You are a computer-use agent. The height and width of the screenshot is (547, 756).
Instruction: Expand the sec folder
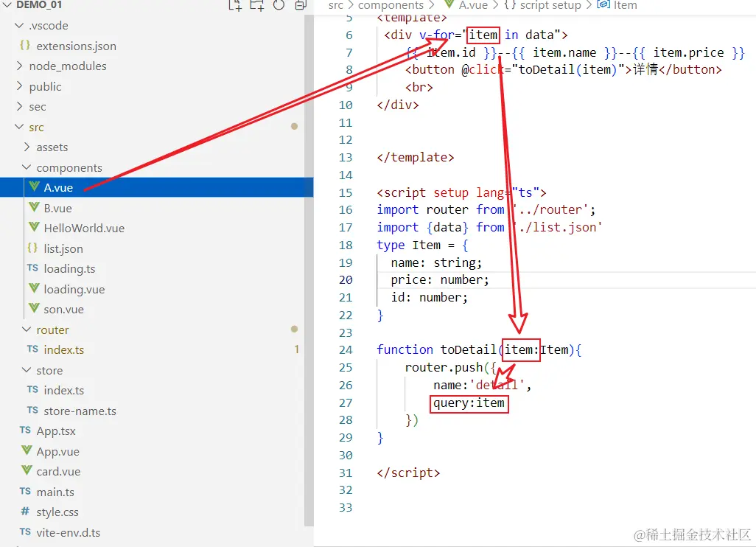click(19, 106)
